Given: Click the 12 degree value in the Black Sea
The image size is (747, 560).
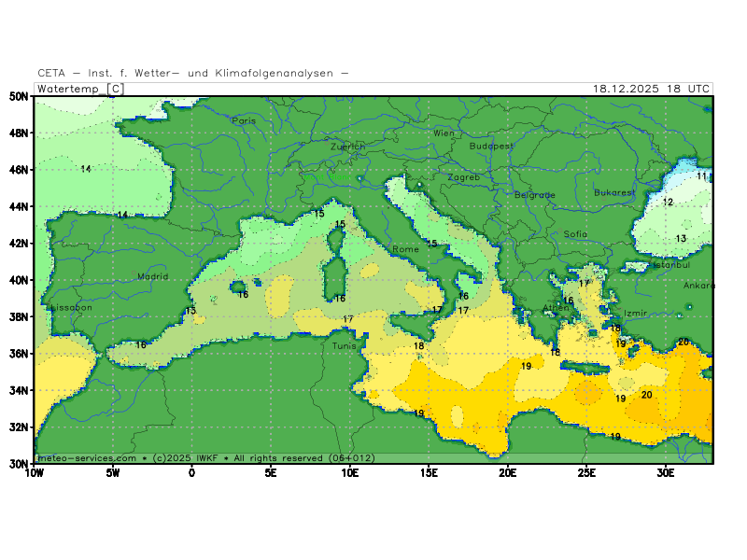Looking at the screenshot, I should [x=668, y=202].
